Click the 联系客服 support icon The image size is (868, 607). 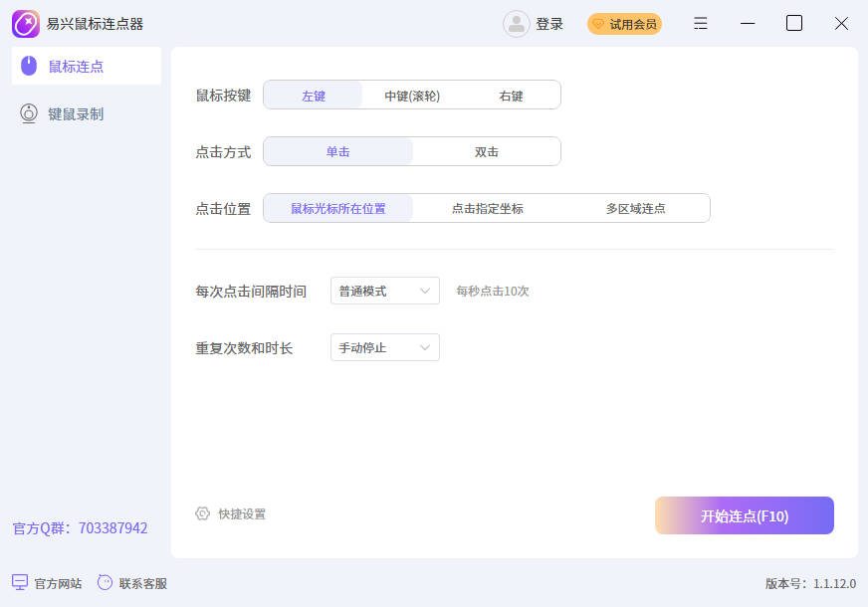(x=105, y=583)
